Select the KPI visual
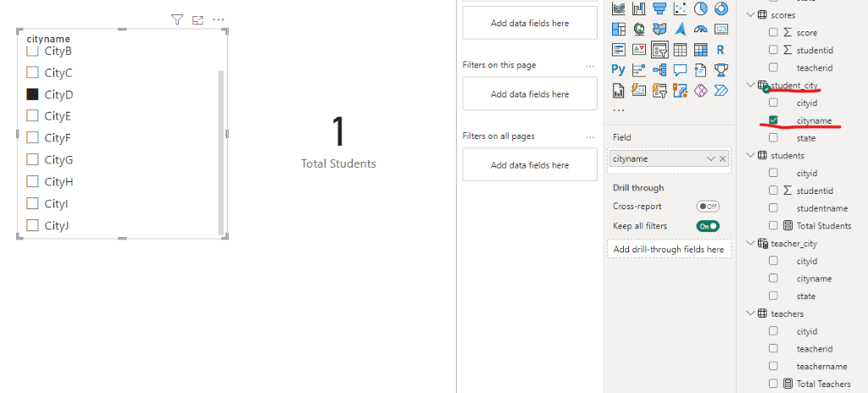The image size is (868, 393). pyautogui.click(x=639, y=50)
